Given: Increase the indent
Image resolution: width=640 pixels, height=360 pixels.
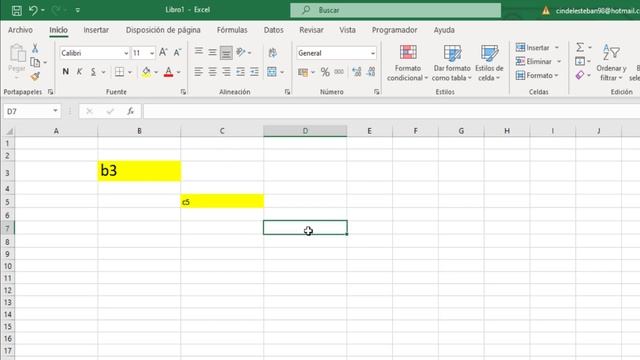Looking at the screenshot, I should point(254,72).
